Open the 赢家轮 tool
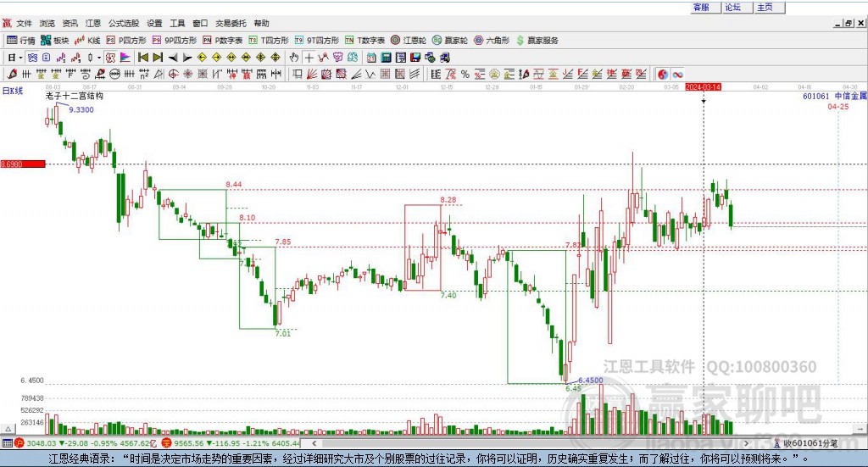This screenshot has width=868, height=467. (450, 41)
